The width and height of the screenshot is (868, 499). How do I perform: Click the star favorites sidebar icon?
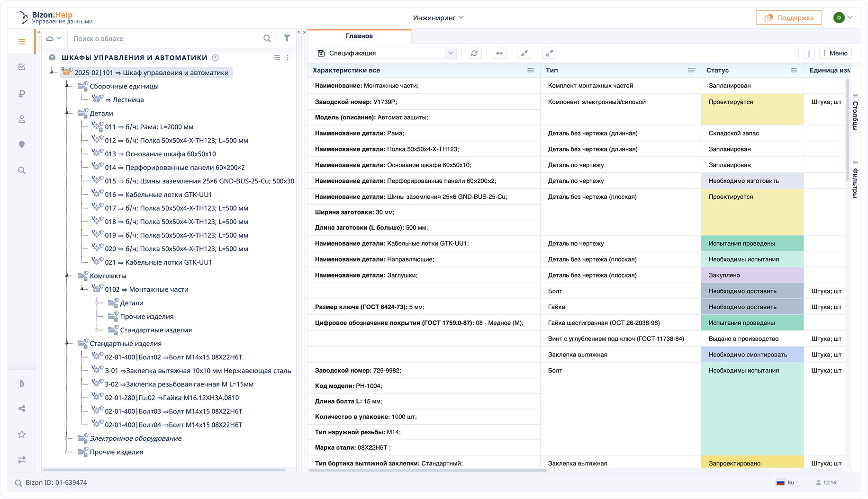pyautogui.click(x=22, y=434)
